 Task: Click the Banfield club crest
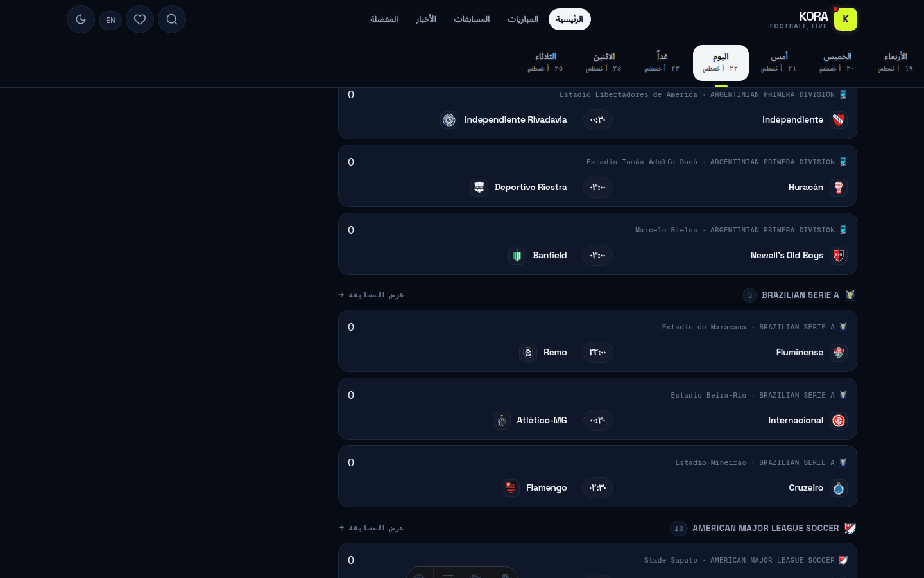tap(517, 256)
